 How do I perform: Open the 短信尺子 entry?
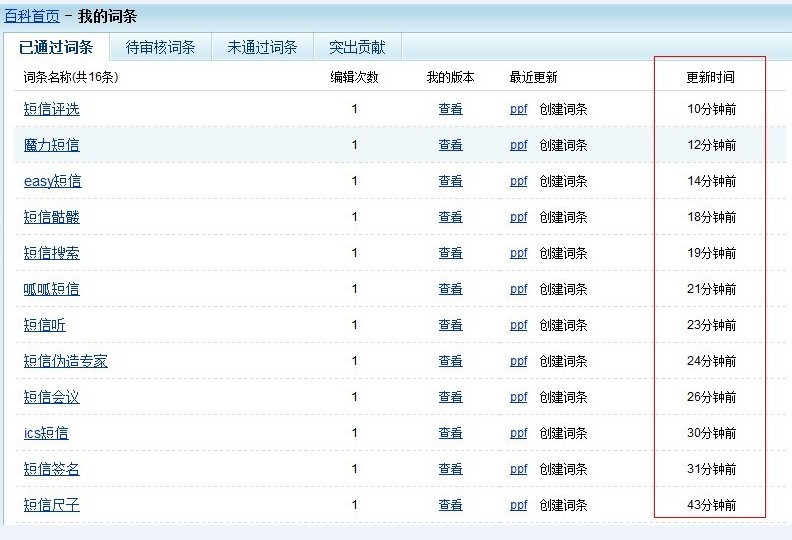pyautogui.click(x=51, y=505)
